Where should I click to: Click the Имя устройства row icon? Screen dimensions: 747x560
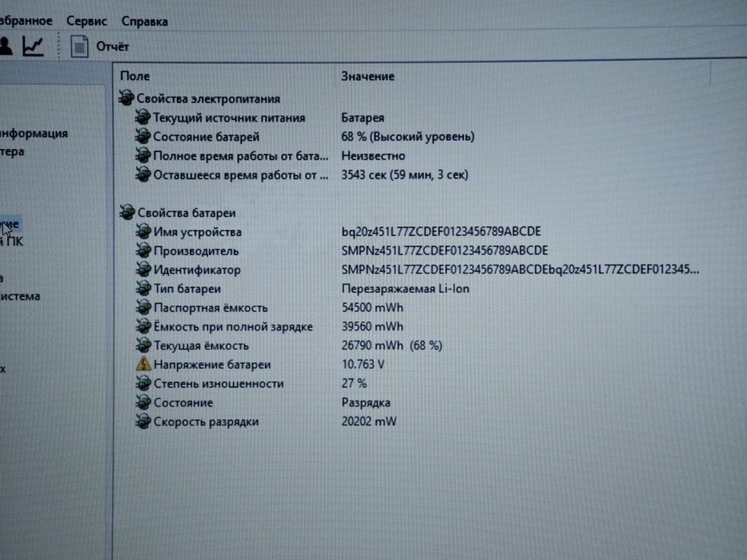(143, 232)
